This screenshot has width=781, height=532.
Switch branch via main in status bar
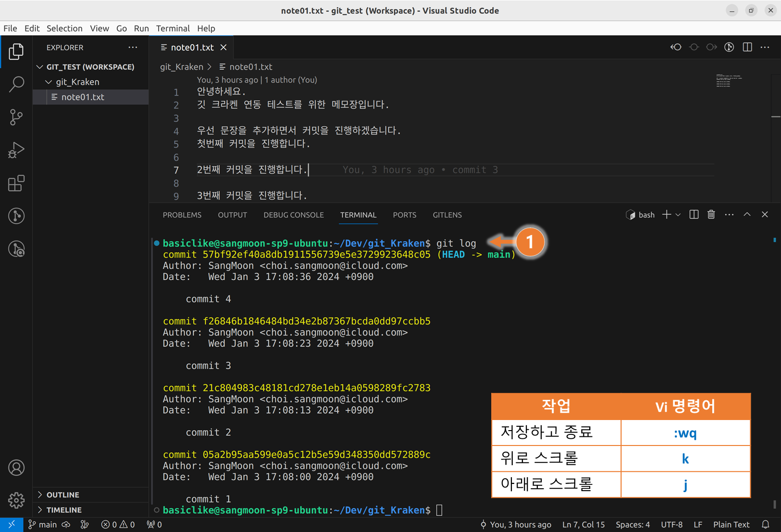coord(43,524)
